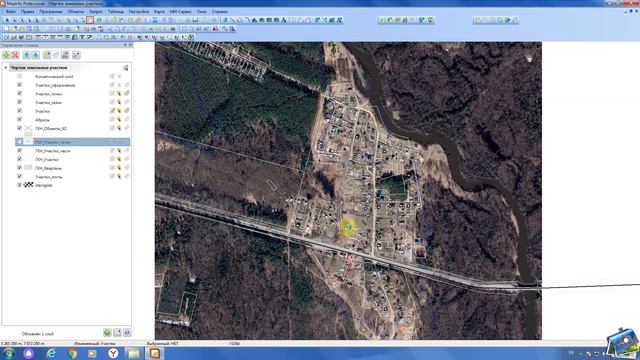The image size is (640, 360).
Task: Uncheck the Участки_точки layer checkbox
Action: [19, 93]
